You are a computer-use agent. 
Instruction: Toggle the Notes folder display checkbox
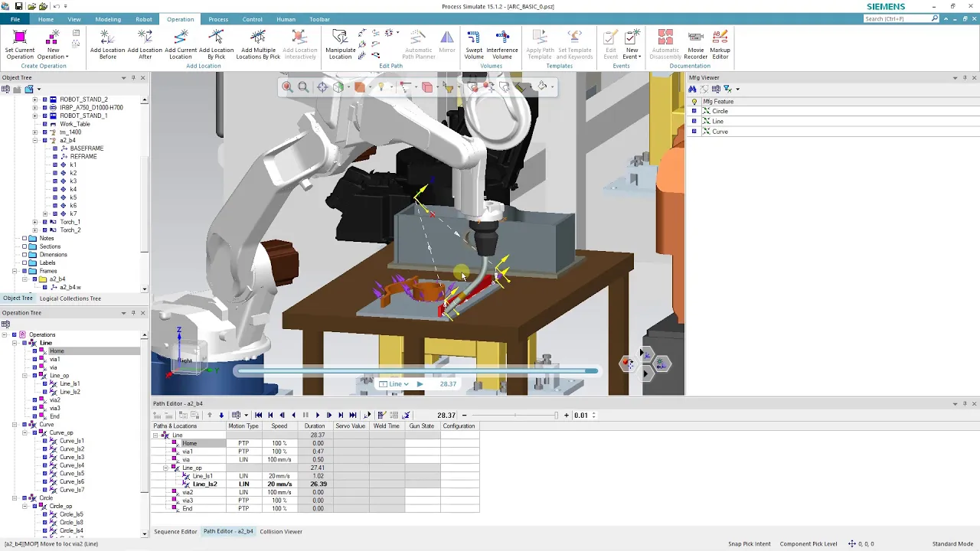pyautogui.click(x=24, y=239)
